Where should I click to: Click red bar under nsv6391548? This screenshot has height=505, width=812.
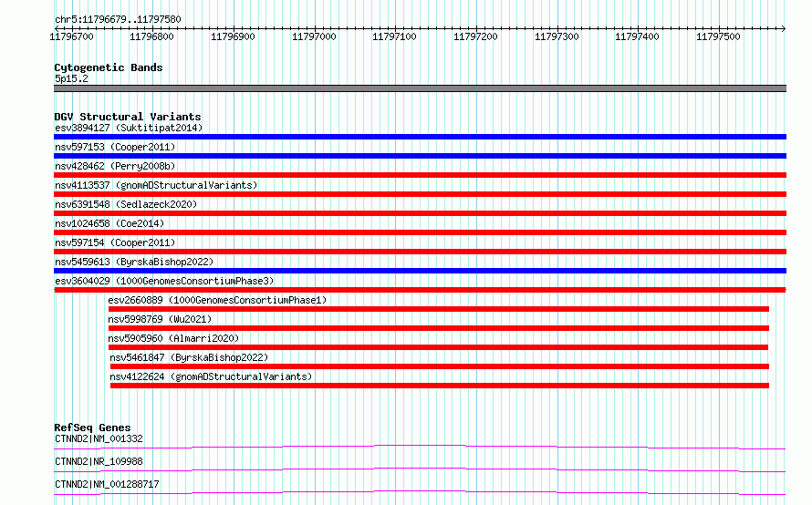[x=420, y=213]
